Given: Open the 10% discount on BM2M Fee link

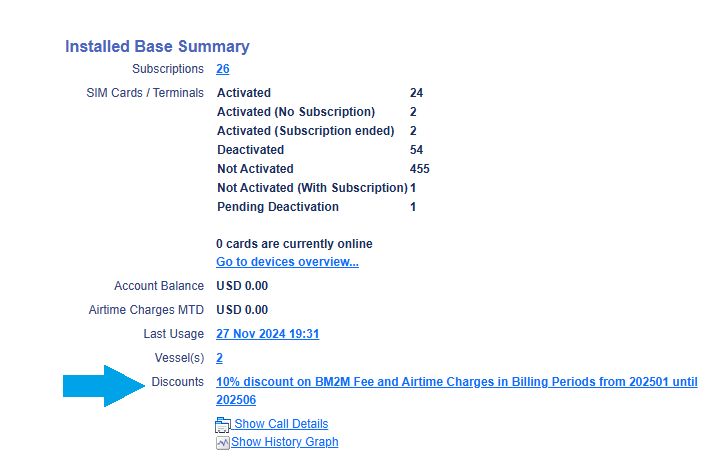Looking at the screenshot, I should pyautogui.click(x=456, y=382).
